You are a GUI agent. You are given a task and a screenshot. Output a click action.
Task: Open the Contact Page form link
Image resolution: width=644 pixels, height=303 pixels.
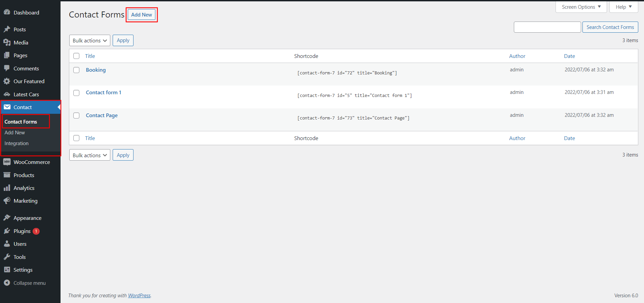102,115
